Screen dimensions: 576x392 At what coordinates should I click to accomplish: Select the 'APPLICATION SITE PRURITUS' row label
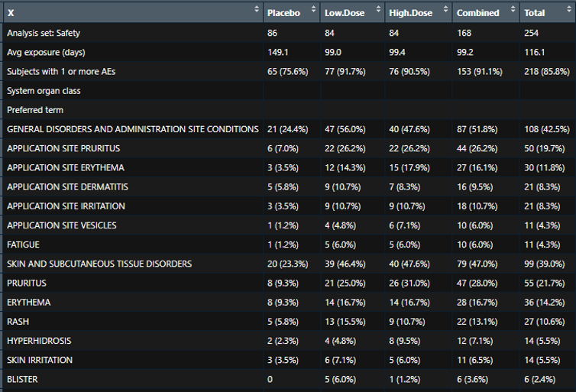click(x=63, y=148)
